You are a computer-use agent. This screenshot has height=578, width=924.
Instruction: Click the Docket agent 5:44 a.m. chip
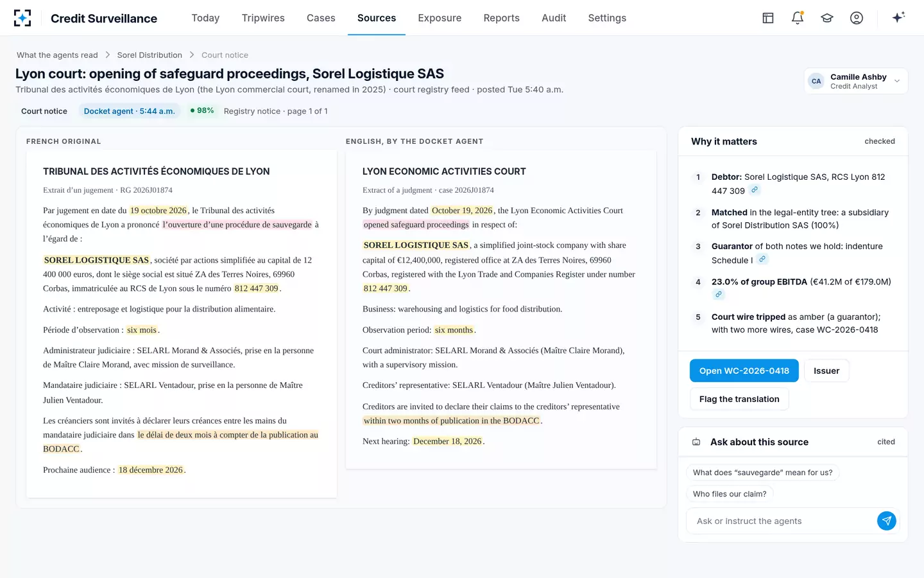click(x=129, y=111)
